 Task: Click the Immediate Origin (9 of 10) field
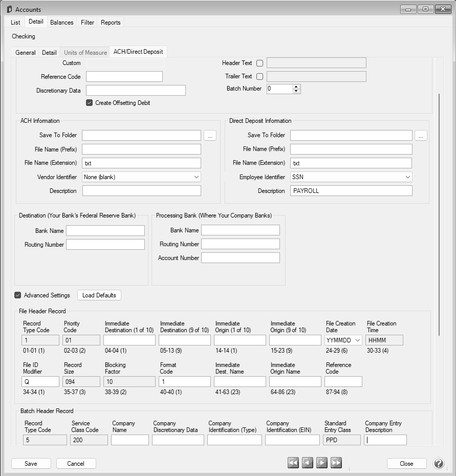295,340
